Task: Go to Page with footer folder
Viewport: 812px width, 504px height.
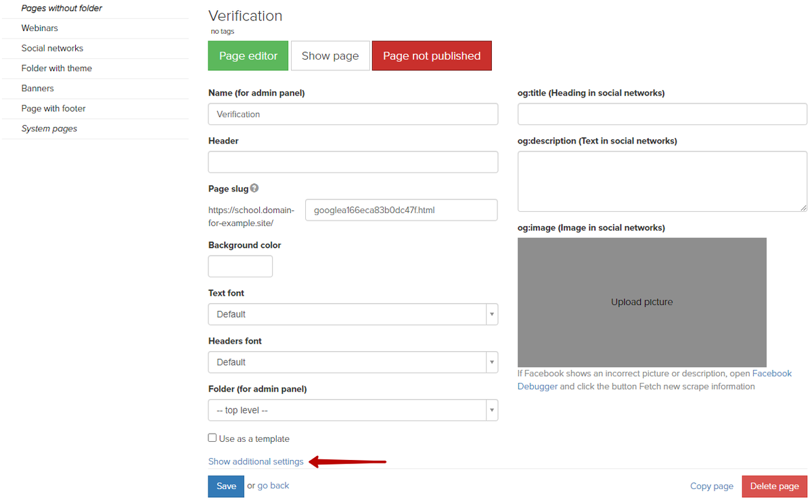Action: pyautogui.click(x=53, y=108)
